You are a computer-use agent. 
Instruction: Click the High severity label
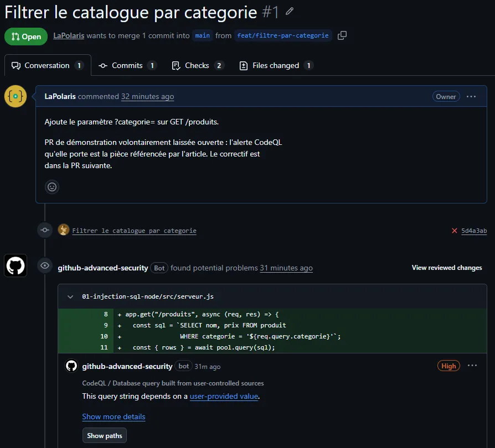point(448,366)
